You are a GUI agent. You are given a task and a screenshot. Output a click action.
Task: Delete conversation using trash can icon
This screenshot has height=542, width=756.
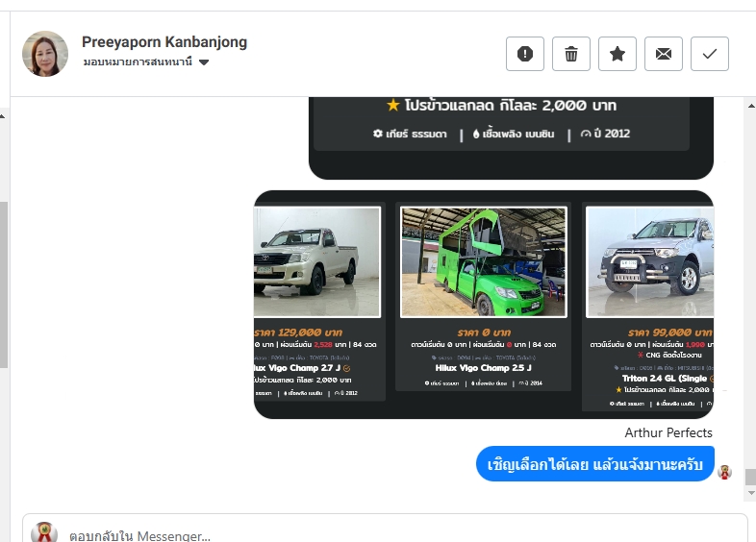[x=571, y=54]
